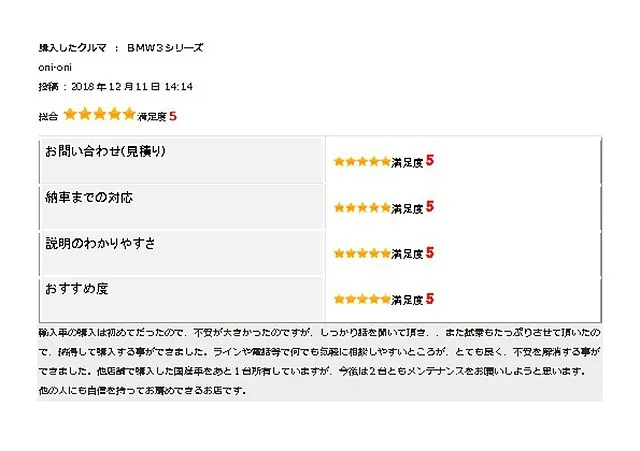
Task: Click the stars in お問い合わせ(見積り) row
Action: coord(362,162)
